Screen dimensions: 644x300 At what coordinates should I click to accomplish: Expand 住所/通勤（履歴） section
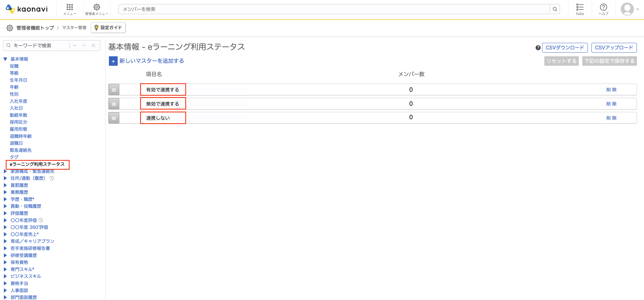click(x=5, y=178)
